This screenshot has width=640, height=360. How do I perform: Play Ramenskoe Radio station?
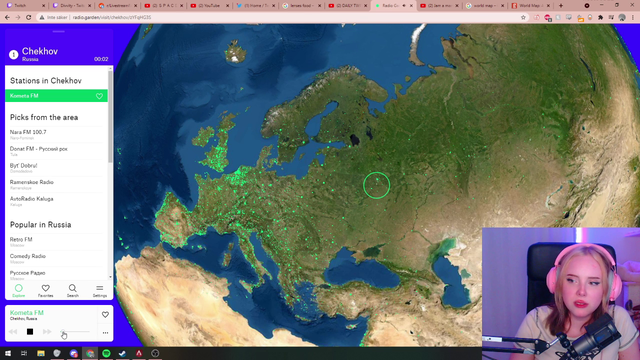56,184
